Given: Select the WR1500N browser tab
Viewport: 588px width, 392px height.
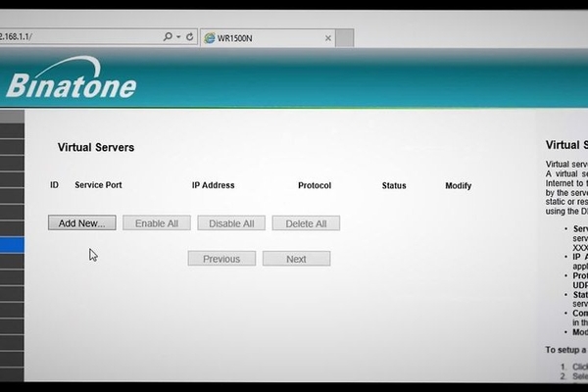Looking at the screenshot, I should (268, 38).
